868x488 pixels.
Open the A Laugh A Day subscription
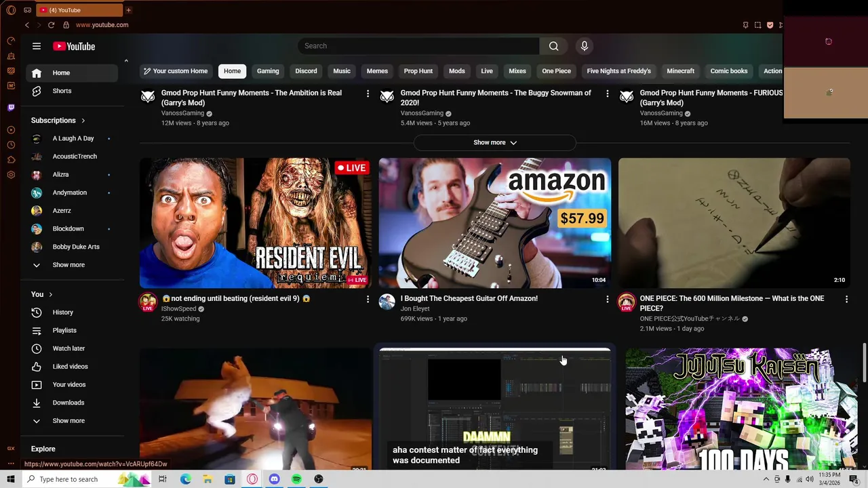(72, 138)
